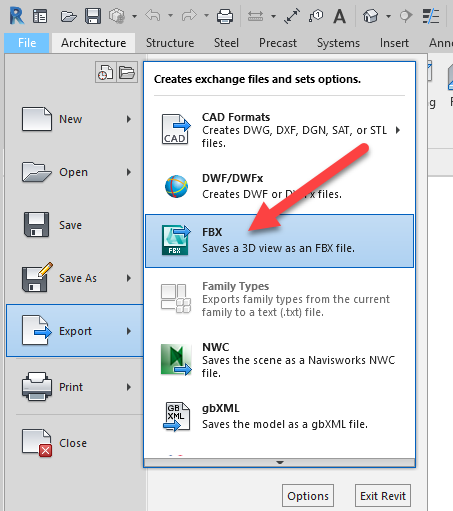Image resolution: width=453 pixels, height=511 pixels.
Task: Open the Default 3D View house icon
Action: click(x=370, y=16)
